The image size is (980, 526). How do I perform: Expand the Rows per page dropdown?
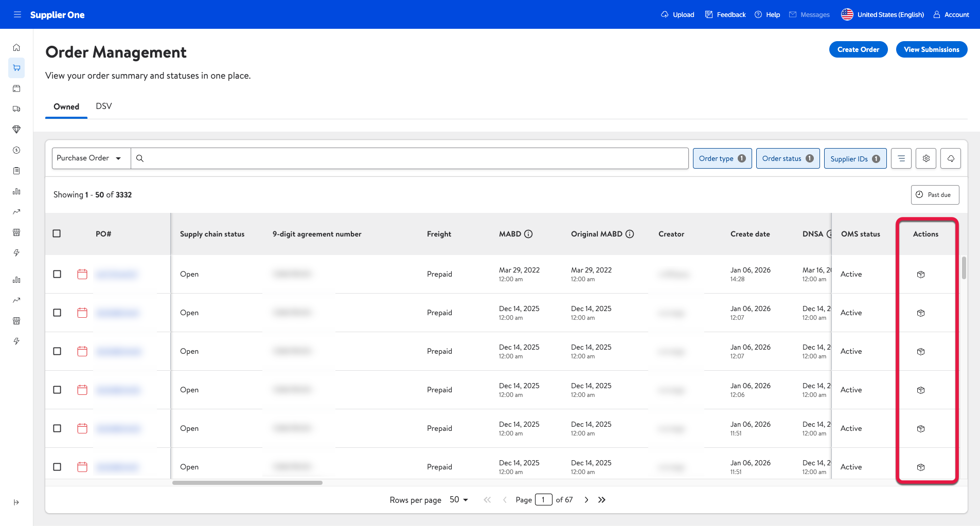pyautogui.click(x=458, y=500)
